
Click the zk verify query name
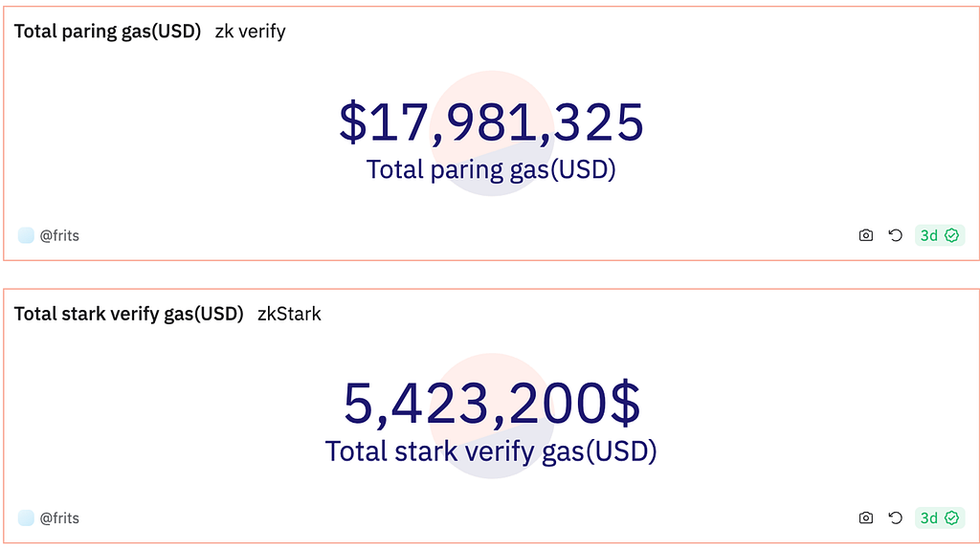[x=250, y=32]
